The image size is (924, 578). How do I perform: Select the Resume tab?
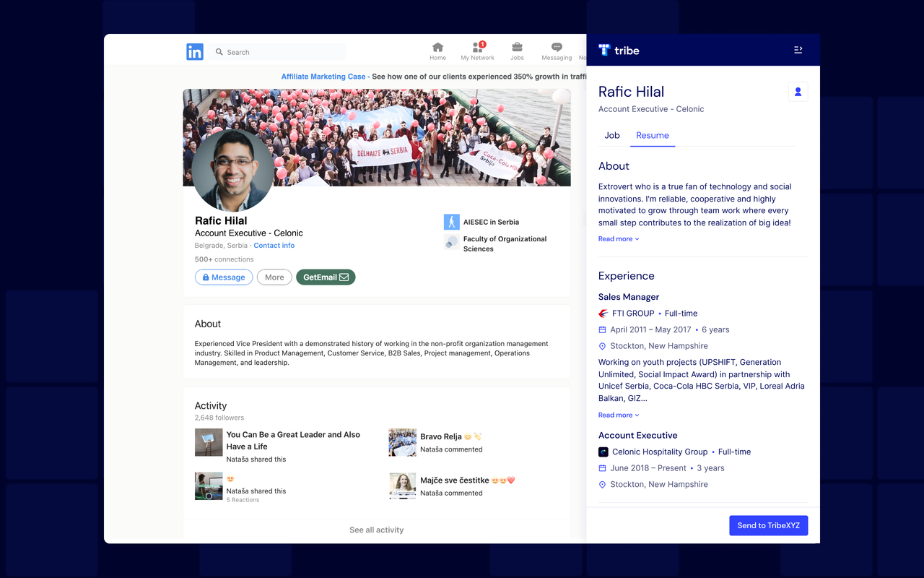click(652, 135)
